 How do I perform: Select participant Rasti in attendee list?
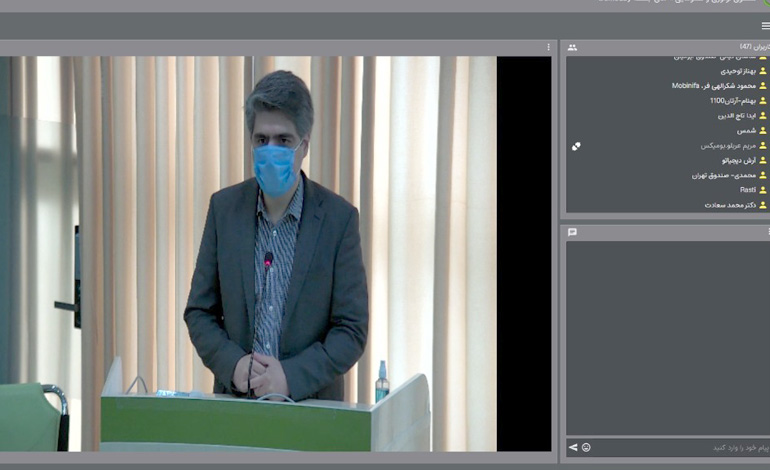coord(747,190)
